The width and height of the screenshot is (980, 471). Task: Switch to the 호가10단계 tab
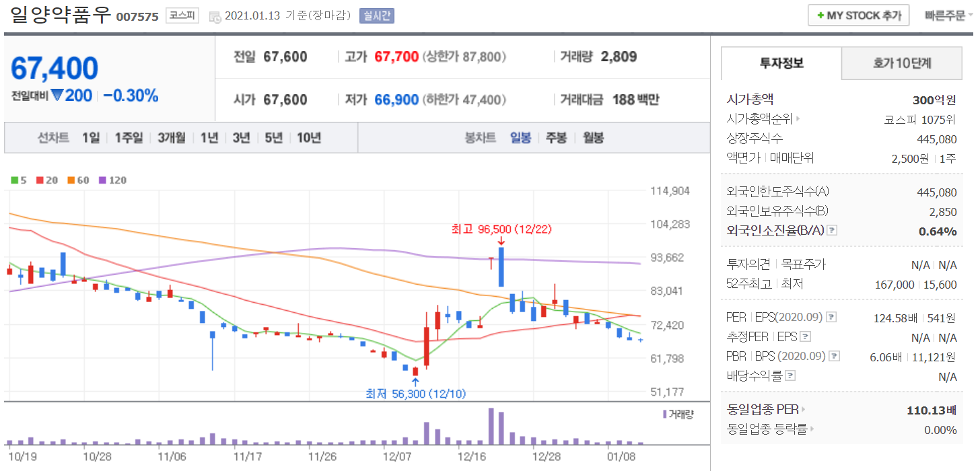tap(902, 64)
